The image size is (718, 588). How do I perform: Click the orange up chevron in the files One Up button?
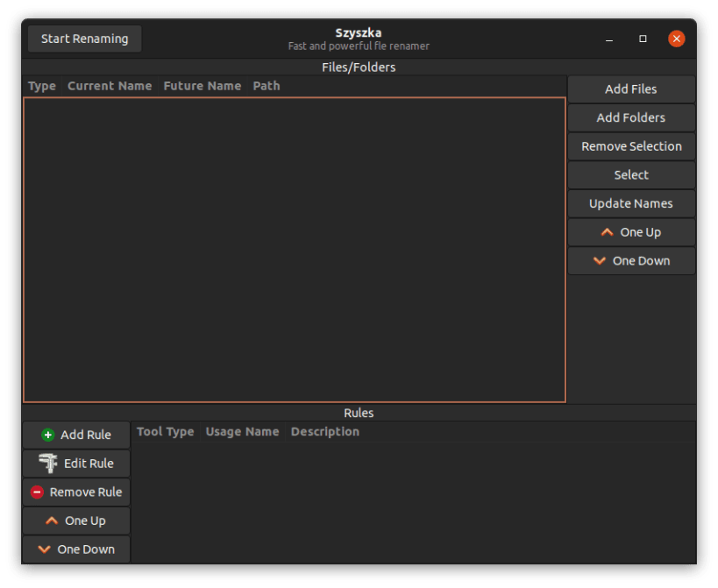click(607, 231)
